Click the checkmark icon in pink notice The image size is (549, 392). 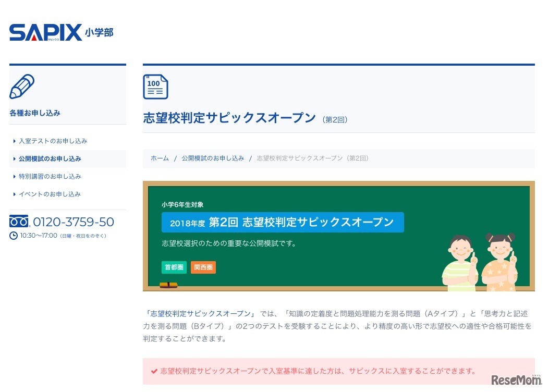coord(154,371)
